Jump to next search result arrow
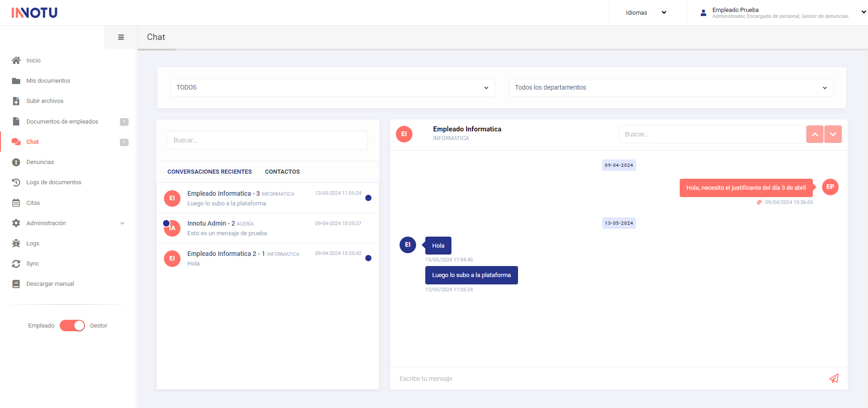 click(x=833, y=134)
